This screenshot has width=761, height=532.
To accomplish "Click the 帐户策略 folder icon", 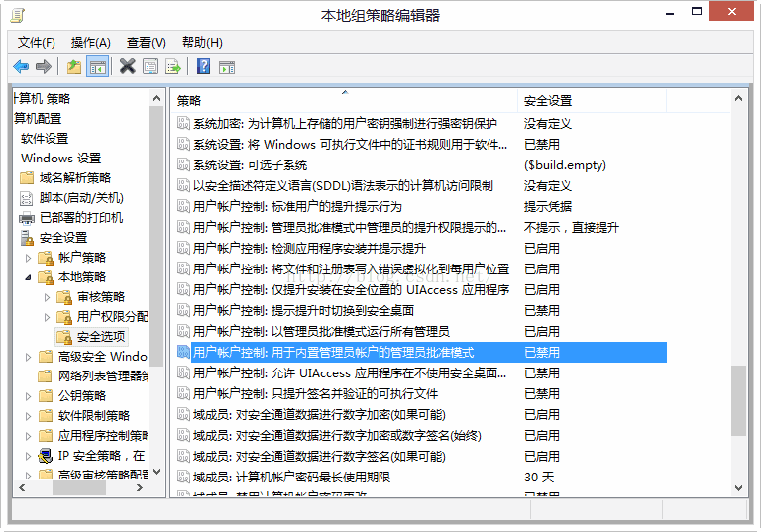I will (x=46, y=258).
